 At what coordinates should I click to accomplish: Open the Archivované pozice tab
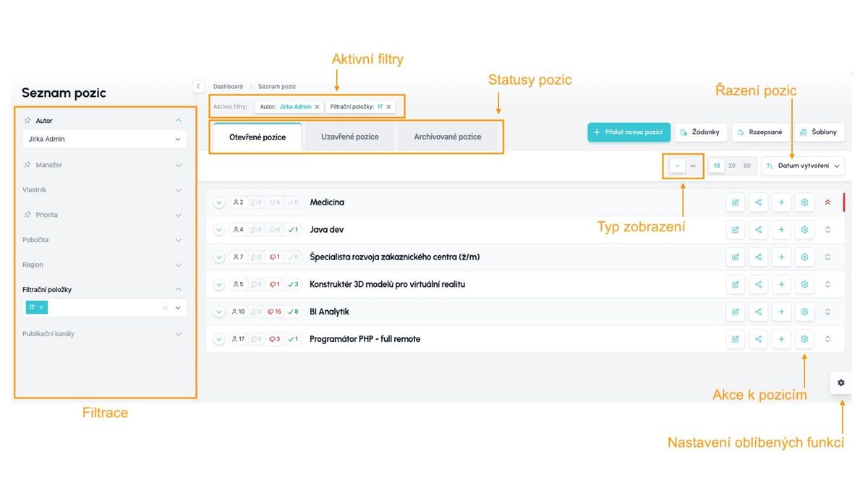point(447,137)
